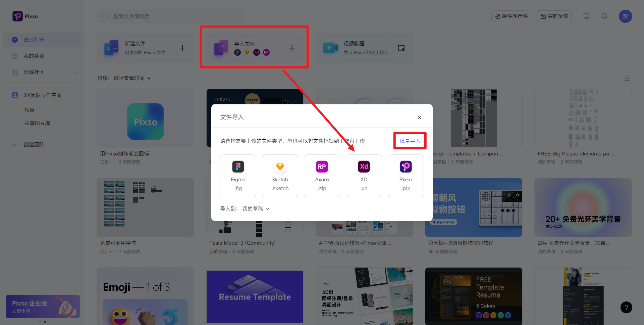Viewport: 644px width, 325px height.
Task: Open the help question mark bubble
Action: click(626, 307)
